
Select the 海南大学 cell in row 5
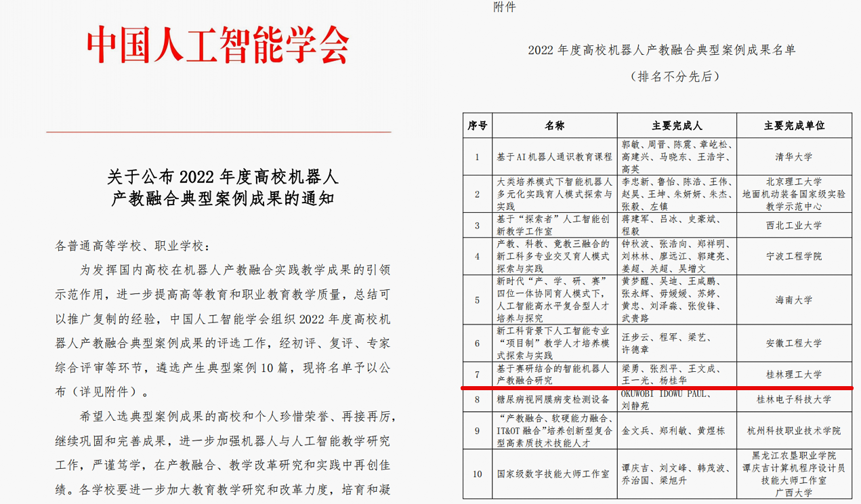coord(794,299)
